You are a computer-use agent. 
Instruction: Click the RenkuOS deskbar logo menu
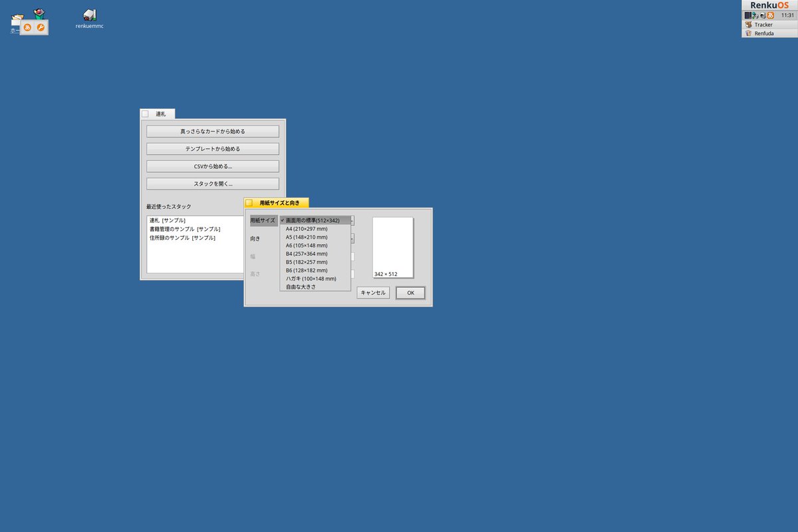769,5
